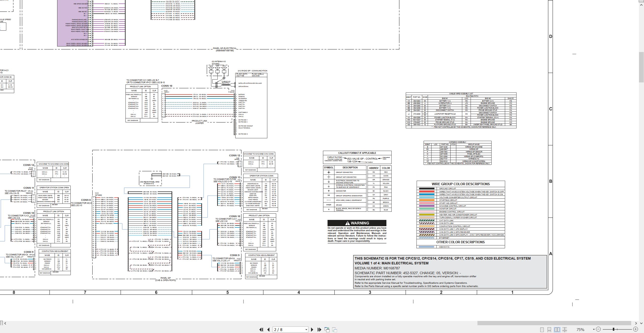Click 'CALLOUT FORMAT IF APPLICABLE' header
644x333 pixels.
click(357, 153)
